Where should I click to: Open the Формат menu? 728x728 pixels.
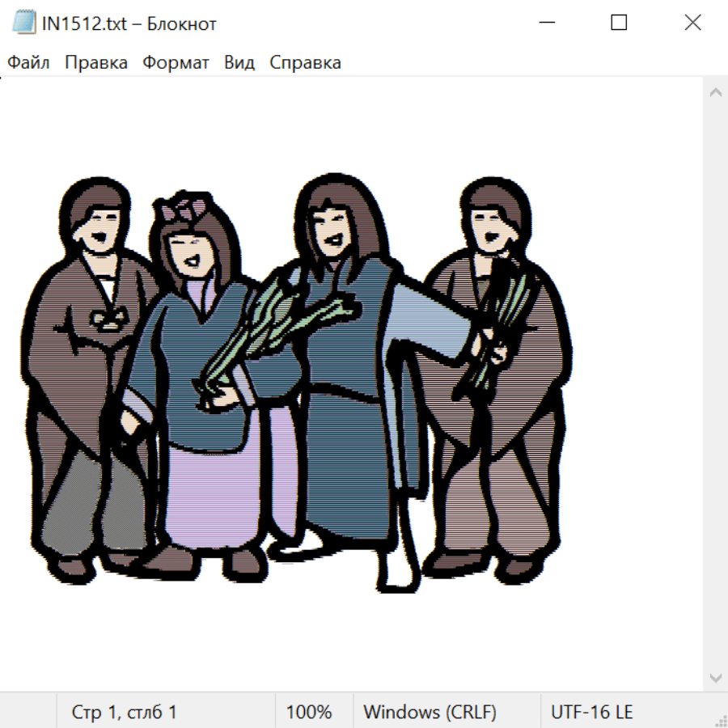click(x=176, y=63)
